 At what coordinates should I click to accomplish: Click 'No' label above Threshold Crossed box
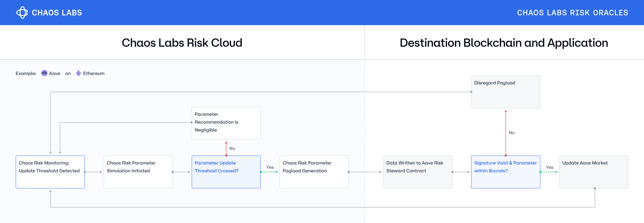[x=232, y=149]
